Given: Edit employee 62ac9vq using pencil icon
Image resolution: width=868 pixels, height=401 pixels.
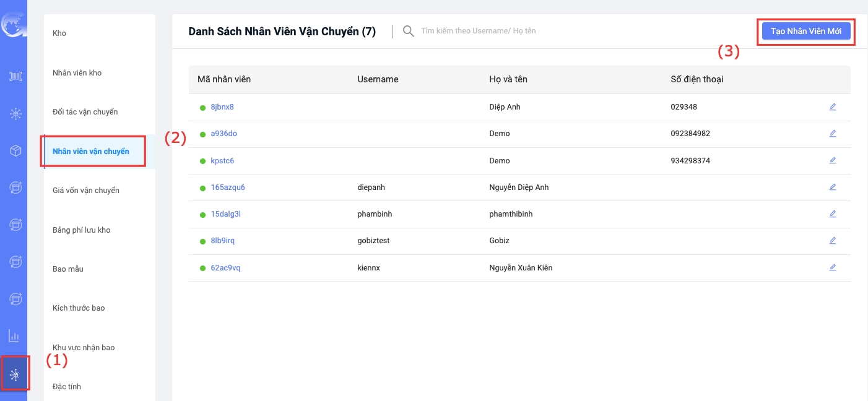Looking at the screenshot, I should click(x=832, y=267).
